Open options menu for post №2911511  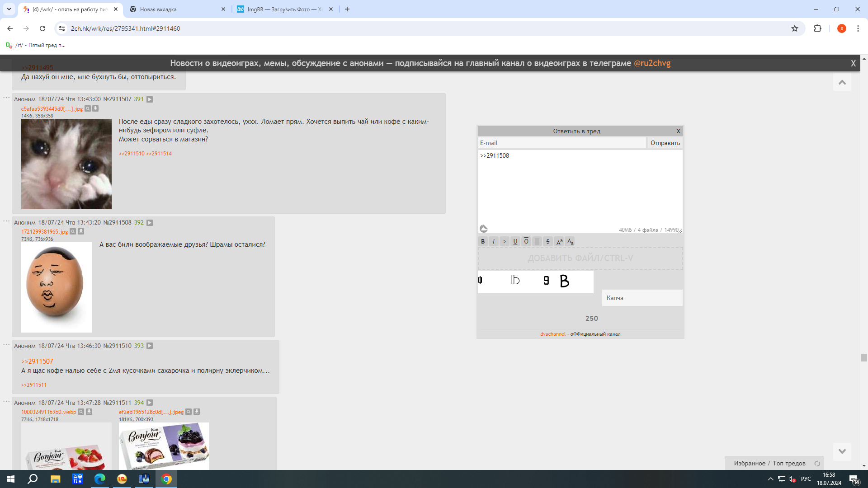(6, 401)
